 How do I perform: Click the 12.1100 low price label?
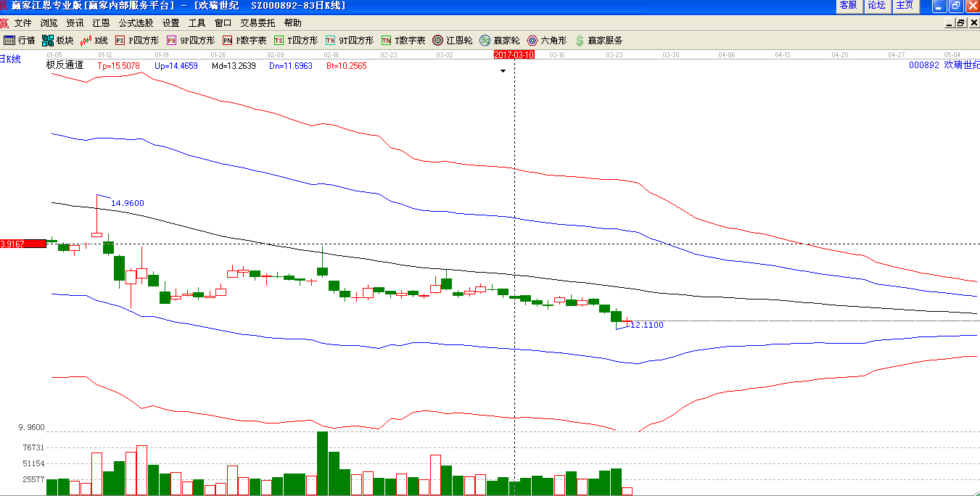[x=647, y=325]
